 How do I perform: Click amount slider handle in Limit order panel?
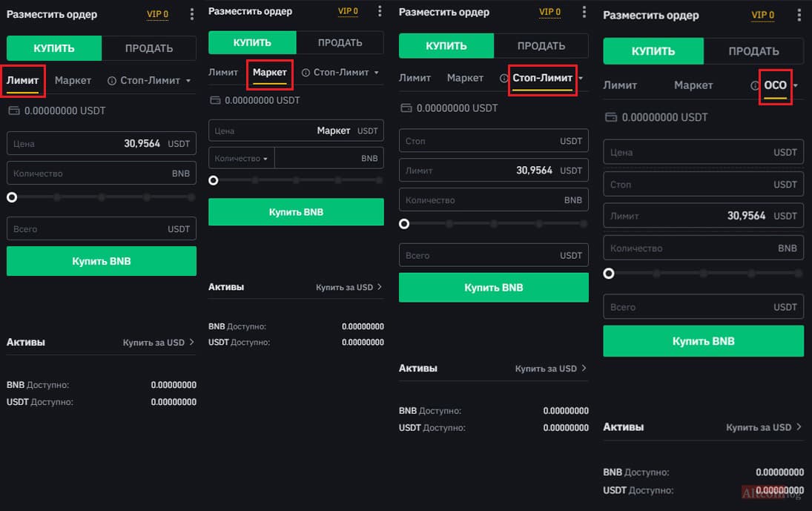[x=12, y=197]
